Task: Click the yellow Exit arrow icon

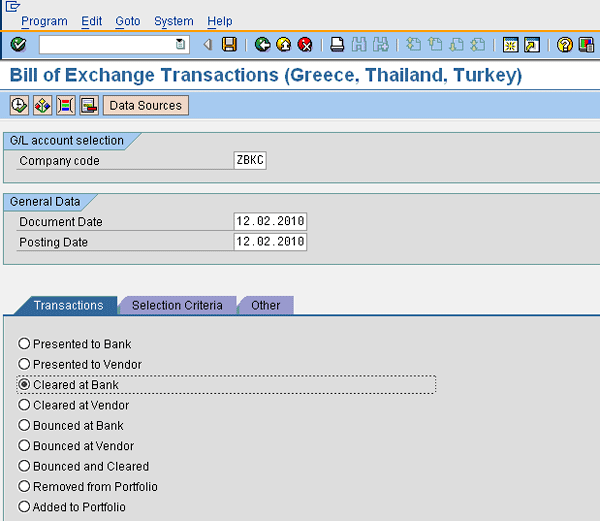Action: coord(283,44)
